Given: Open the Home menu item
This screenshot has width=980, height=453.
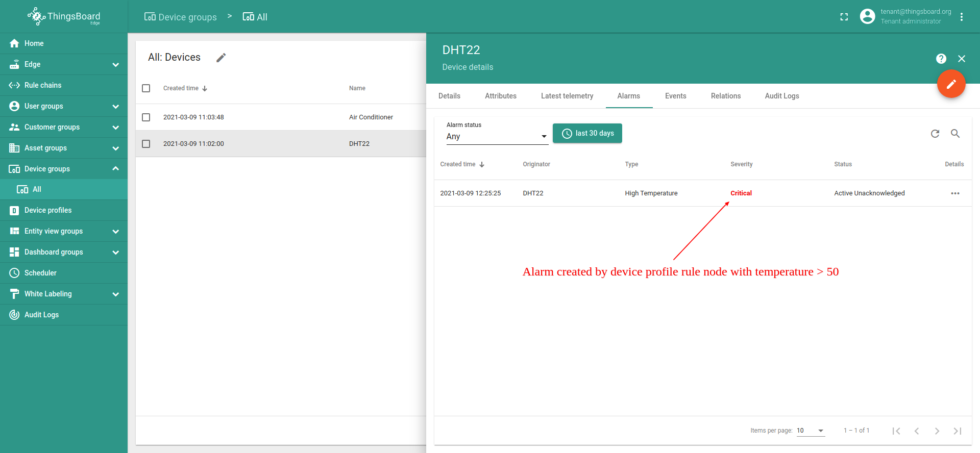Looking at the screenshot, I should [64, 43].
